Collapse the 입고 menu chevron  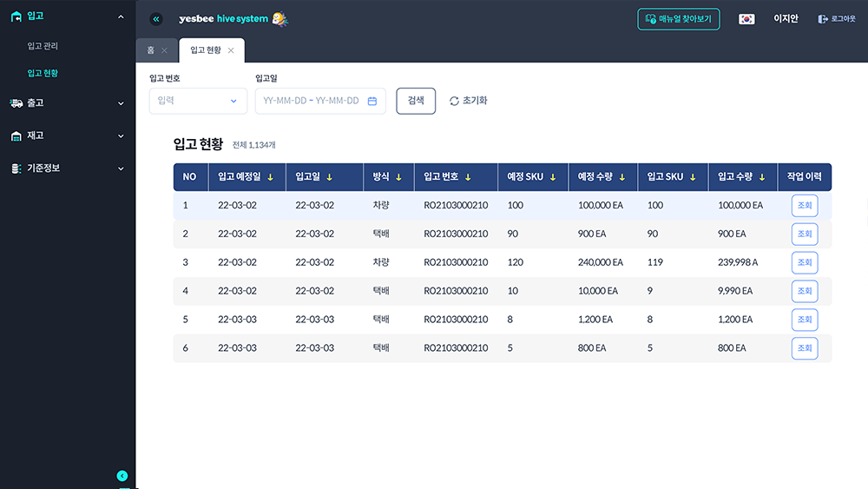[x=121, y=17]
